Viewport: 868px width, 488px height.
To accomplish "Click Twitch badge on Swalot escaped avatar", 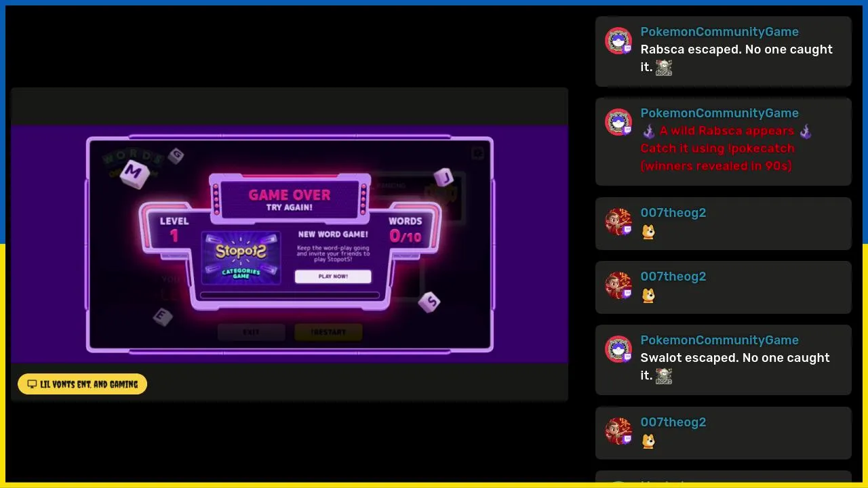I will [x=627, y=357].
